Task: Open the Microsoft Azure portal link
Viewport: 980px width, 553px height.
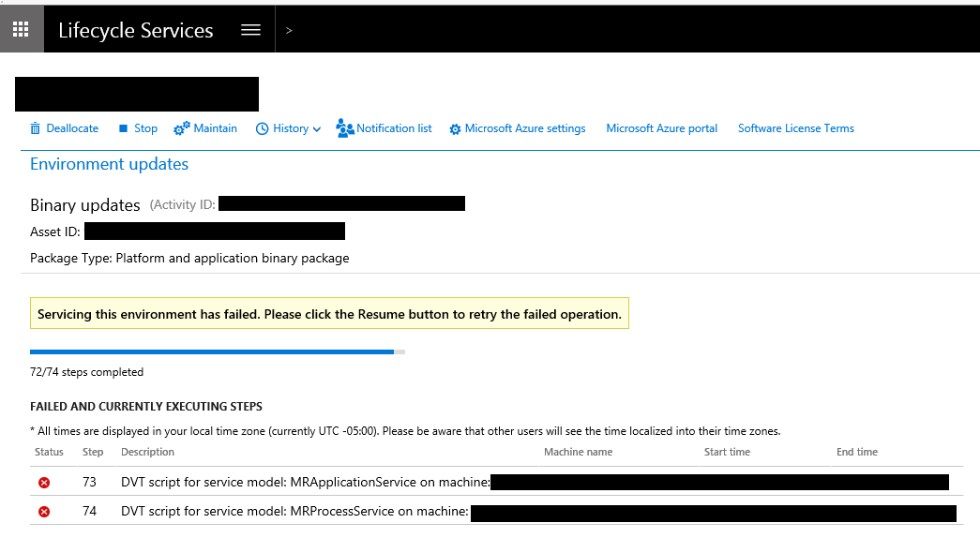Action: point(662,128)
